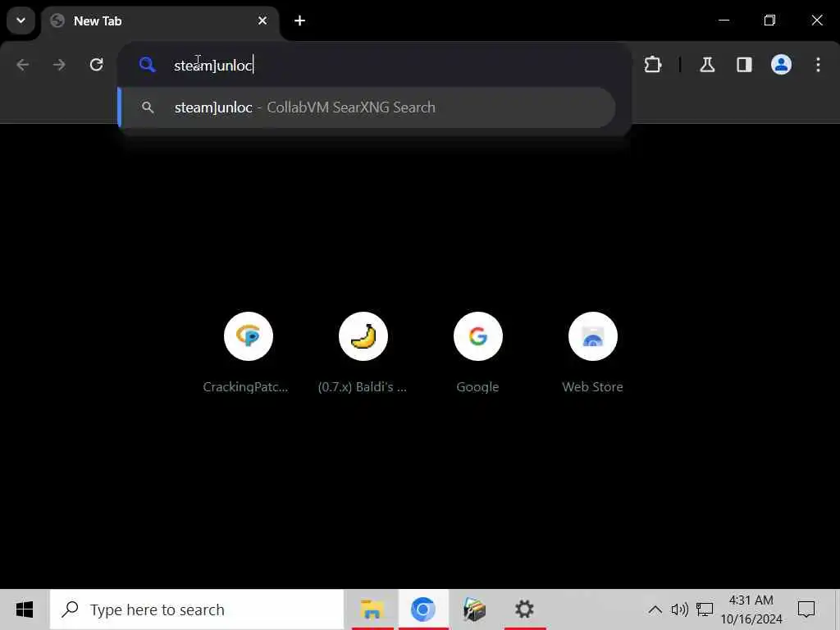Open the Extensions puzzle piece menu
The width and height of the screenshot is (840, 630).
point(652,65)
